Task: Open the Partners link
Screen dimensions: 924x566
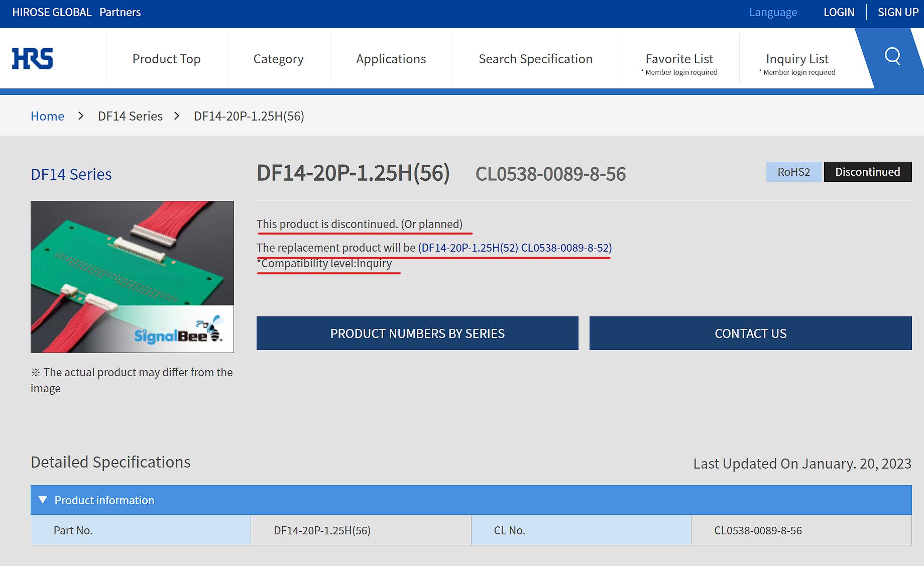Action: (120, 12)
